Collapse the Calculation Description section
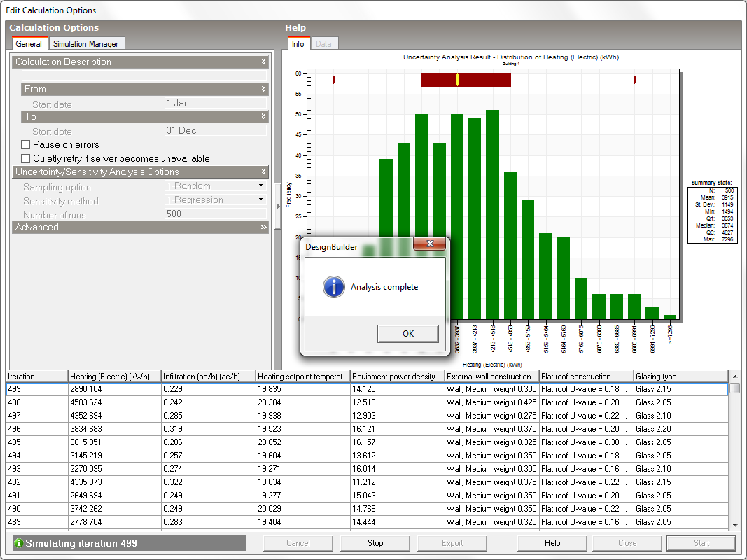 point(263,62)
